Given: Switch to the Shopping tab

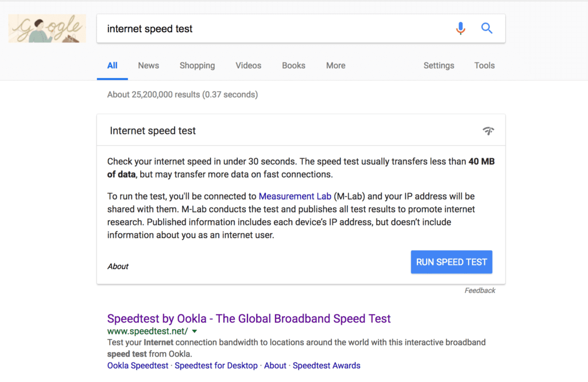Looking at the screenshot, I should tap(197, 65).
